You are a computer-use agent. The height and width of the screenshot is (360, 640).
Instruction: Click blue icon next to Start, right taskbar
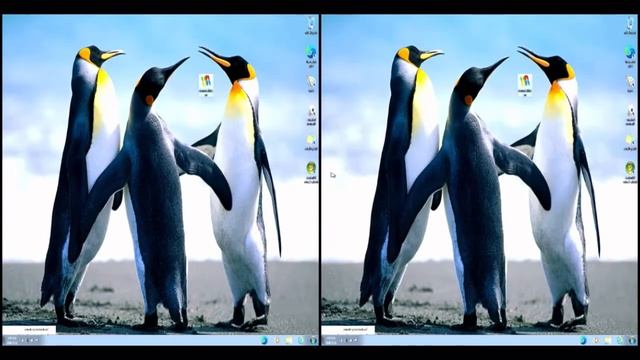click(x=620, y=340)
